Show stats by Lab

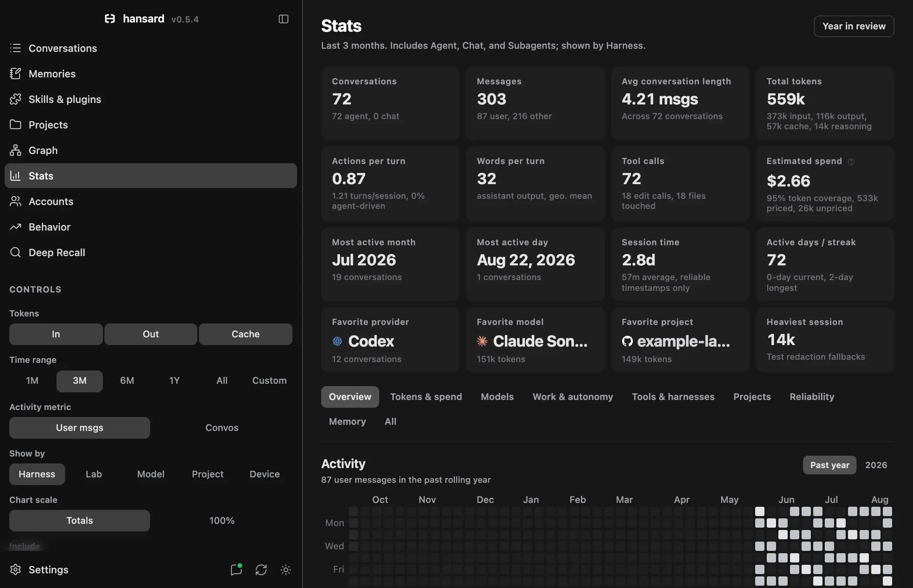coord(94,474)
